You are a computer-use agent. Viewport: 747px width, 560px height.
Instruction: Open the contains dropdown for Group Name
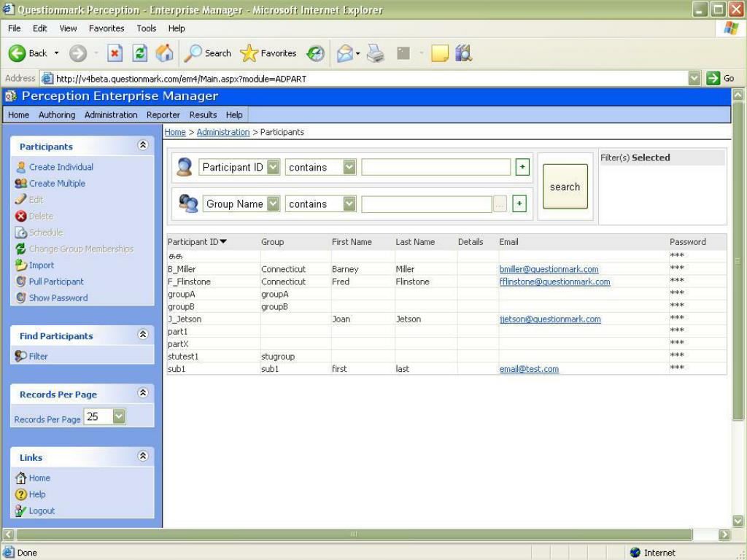pos(349,204)
